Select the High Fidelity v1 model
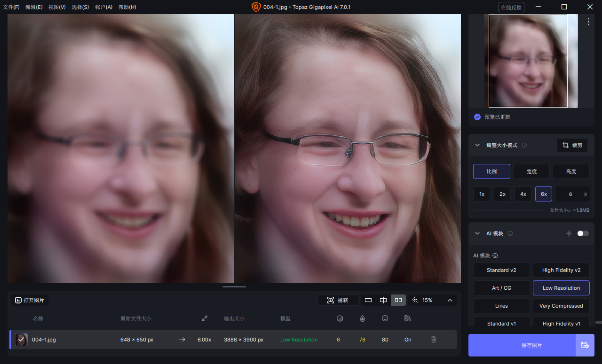602x364 pixels. 561,322
